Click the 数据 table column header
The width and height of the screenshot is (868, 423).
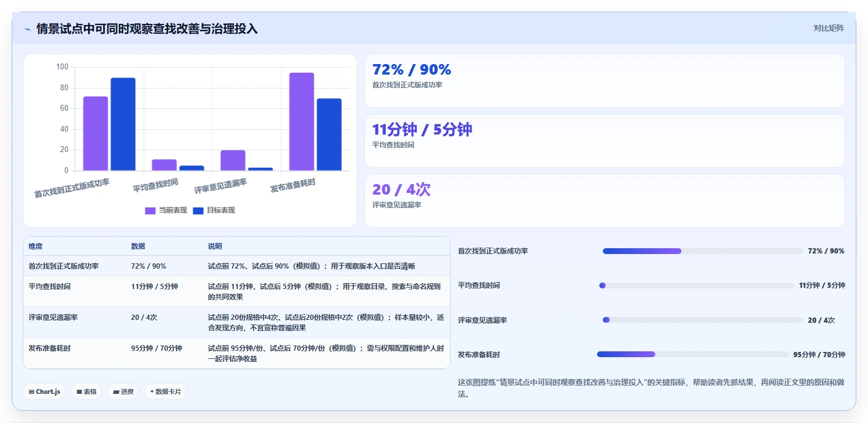point(138,246)
